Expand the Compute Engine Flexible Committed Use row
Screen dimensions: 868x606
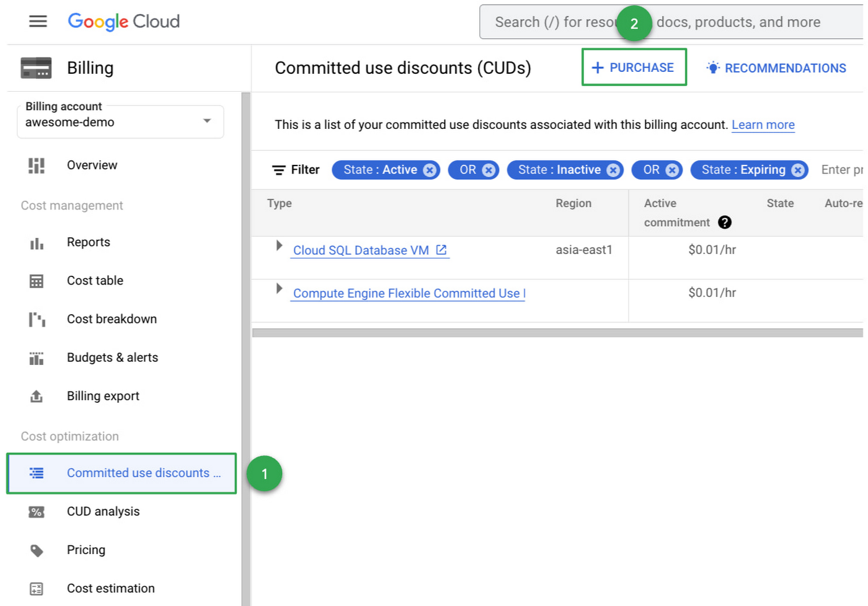point(279,288)
